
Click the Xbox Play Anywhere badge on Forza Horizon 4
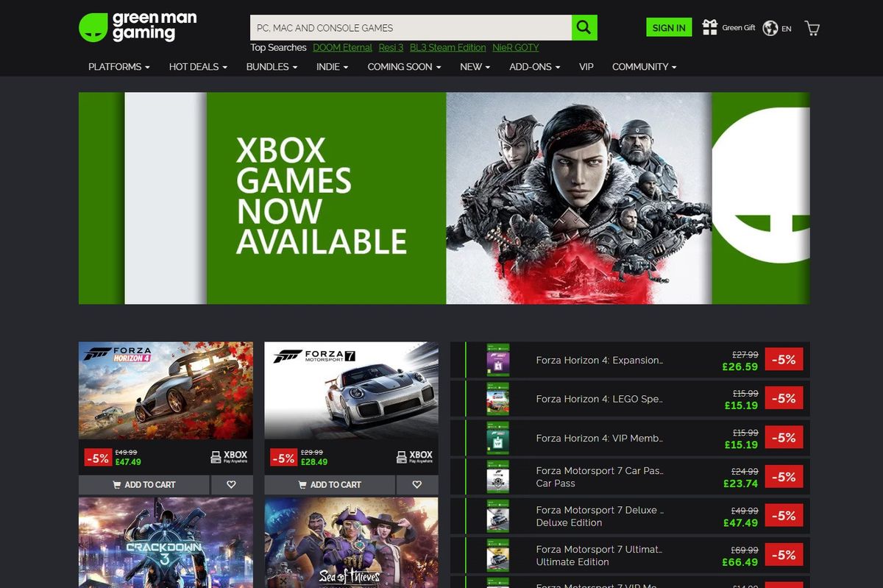coord(228,456)
